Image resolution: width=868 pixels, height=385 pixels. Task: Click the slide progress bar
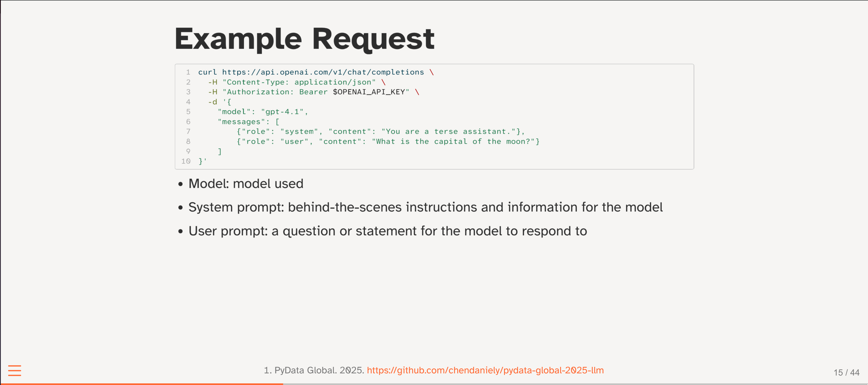pos(434,384)
